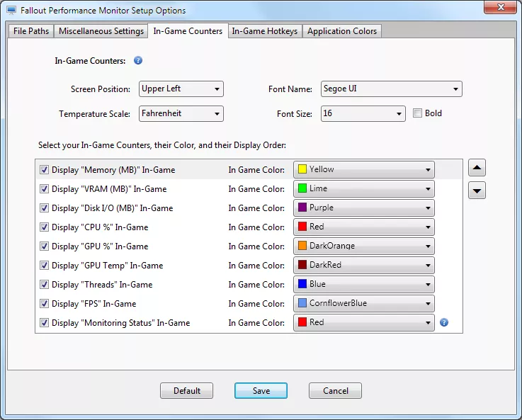
Task: Toggle Display "Memory (MB)" In-Game checkbox
Action: (x=44, y=170)
